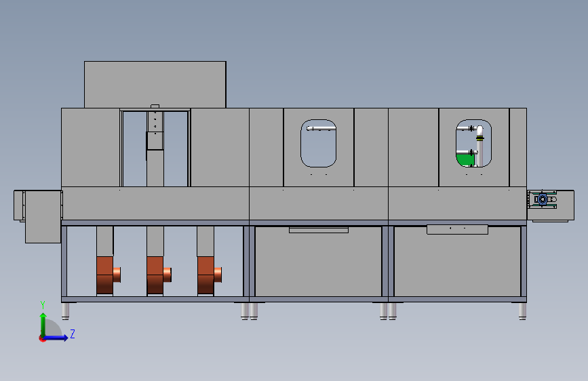Click the green Y axis arrow of the triad
Screen dimensions: 588x381
click(43, 324)
